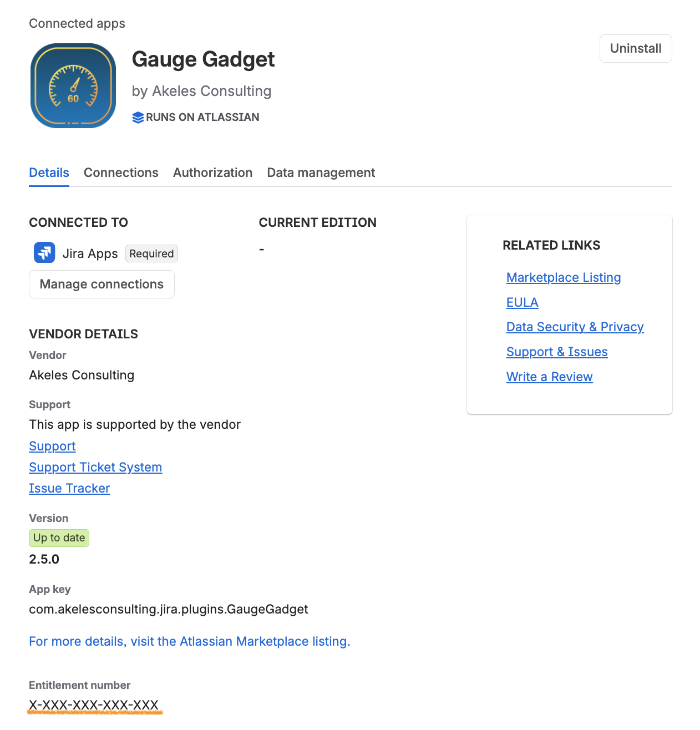Screen dimensions: 700x730
Task: Uninstall the Gauge Gadget app
Action: point(636,49)
